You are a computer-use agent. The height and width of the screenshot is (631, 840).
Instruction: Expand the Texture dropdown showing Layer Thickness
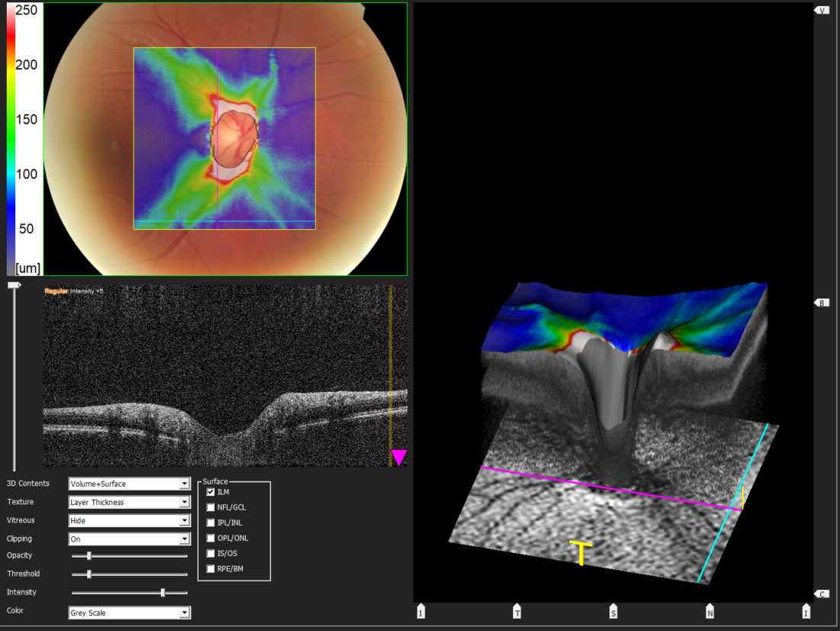tap(129, 502)
